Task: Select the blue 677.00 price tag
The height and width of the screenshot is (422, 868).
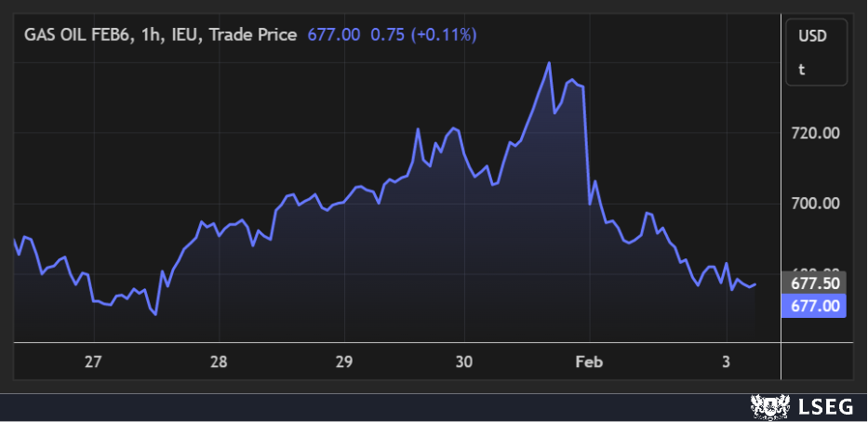Action: [x=815, y=305]
